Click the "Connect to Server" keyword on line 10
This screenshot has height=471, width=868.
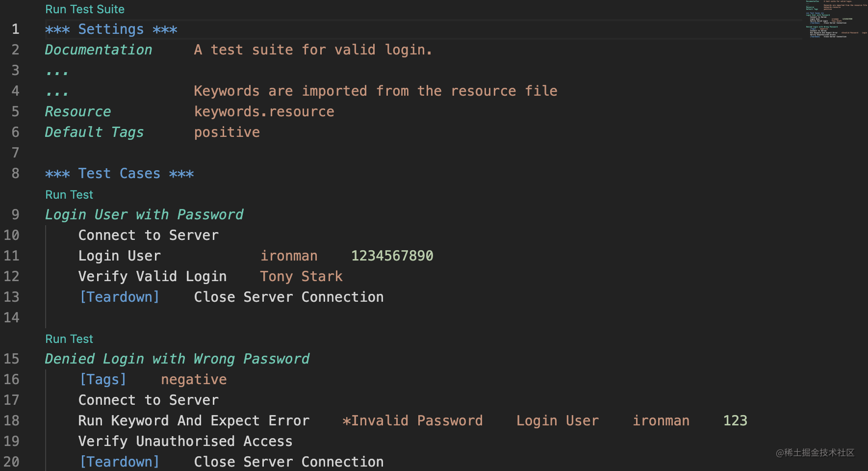[148, 235]
